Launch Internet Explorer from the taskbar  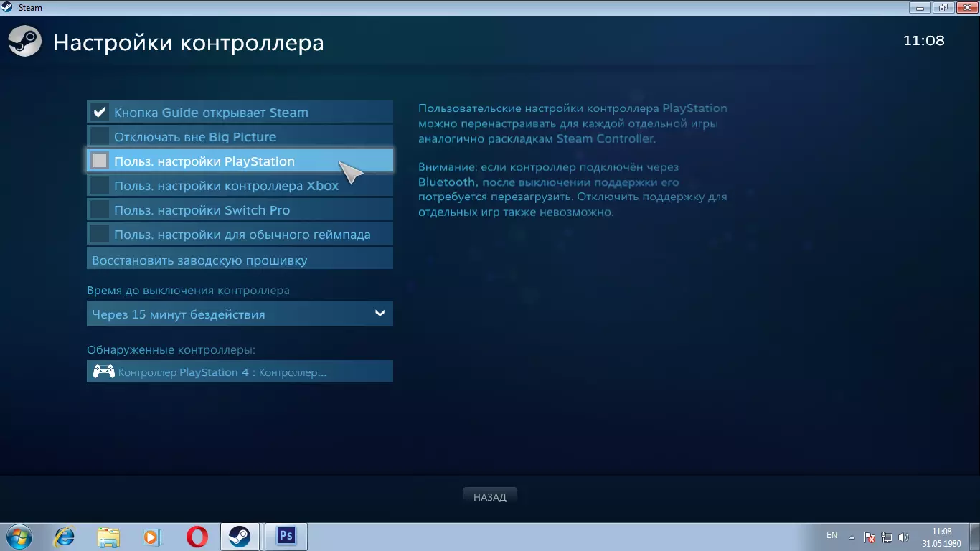pyautogui.click(x=65, y=537)
